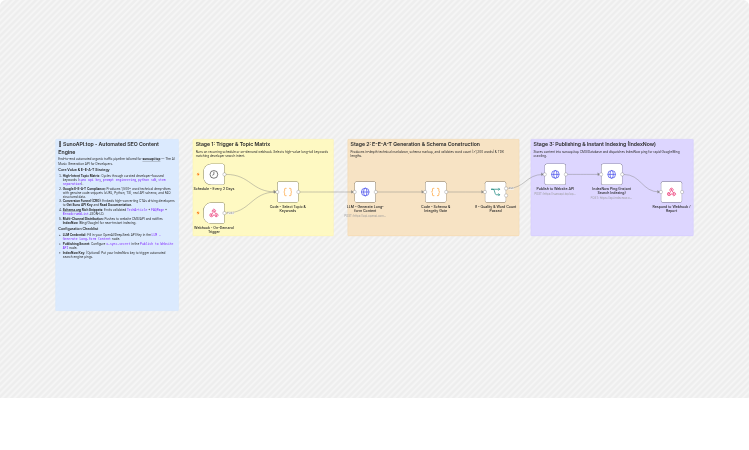Click the Schedule node's trigger bolt marker

[198, 174]
